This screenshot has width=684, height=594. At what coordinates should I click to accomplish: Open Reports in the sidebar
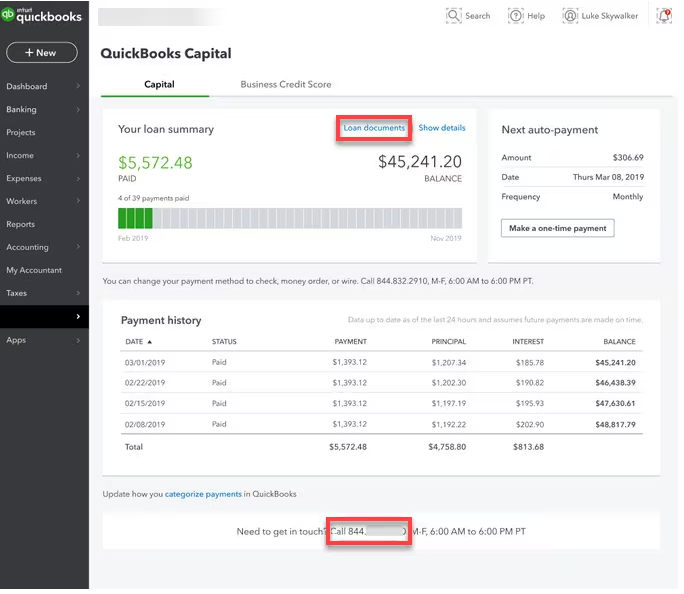pos(21,225)
